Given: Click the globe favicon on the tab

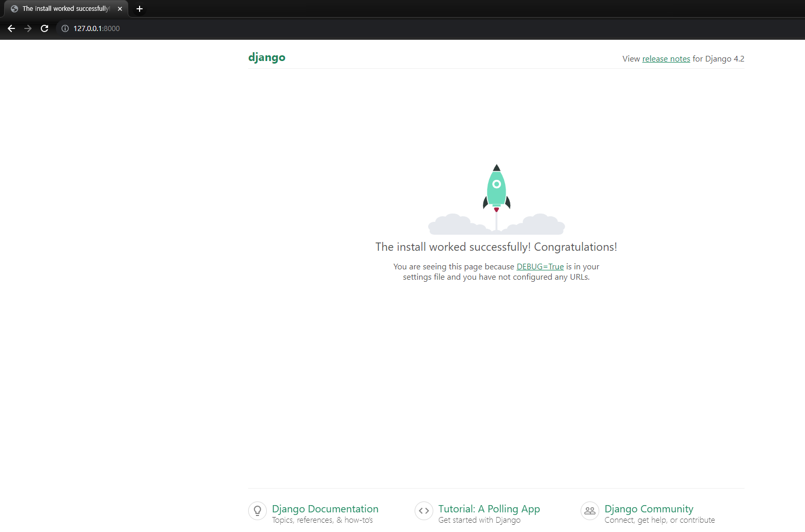Looking at the screenshot, I should (14, 9).
